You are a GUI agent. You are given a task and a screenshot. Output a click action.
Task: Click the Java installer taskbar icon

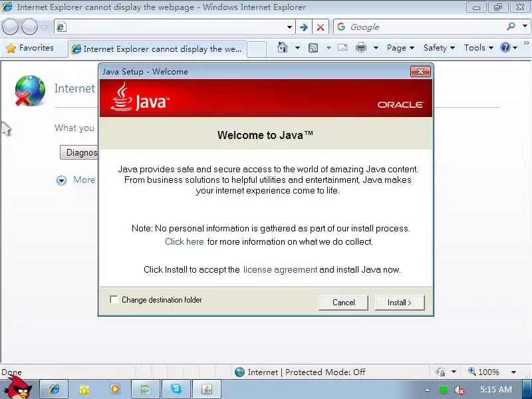point(207,389)
